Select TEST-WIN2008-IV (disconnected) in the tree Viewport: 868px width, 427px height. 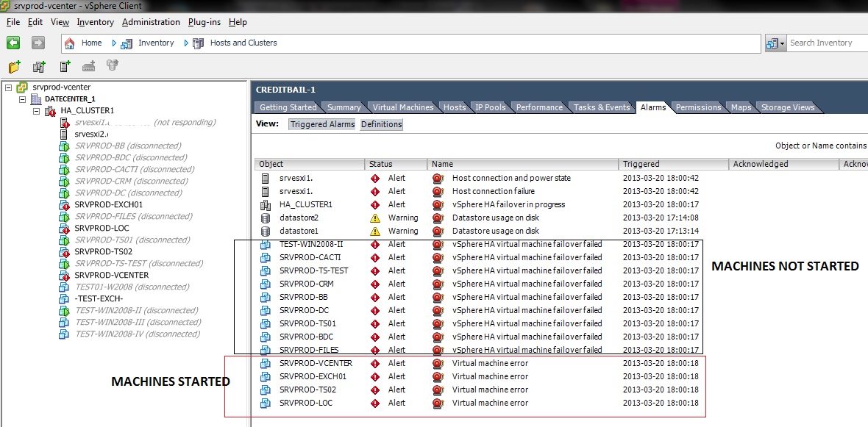pyautogui.click(x=138, y=334)
